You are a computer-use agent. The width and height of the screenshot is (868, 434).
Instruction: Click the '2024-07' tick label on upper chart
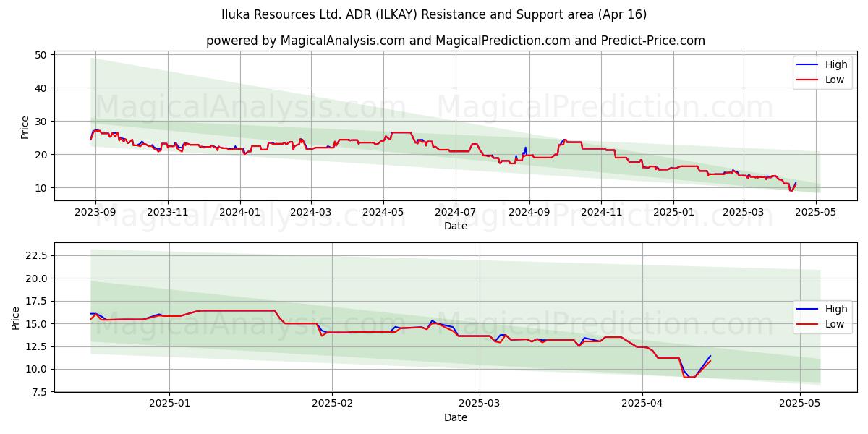coord(456,212)
